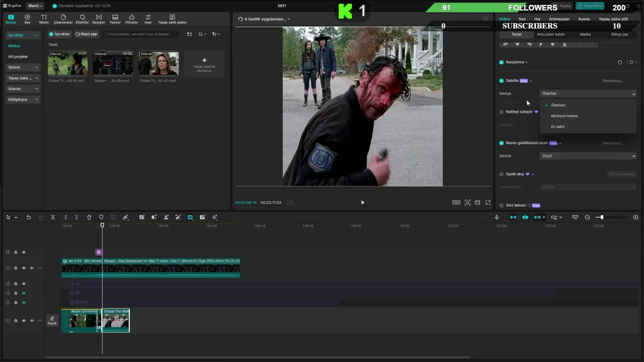Click the timeline playhead marker
The height and width of the screenshot is (362, 644).
(x=102, y=225)
